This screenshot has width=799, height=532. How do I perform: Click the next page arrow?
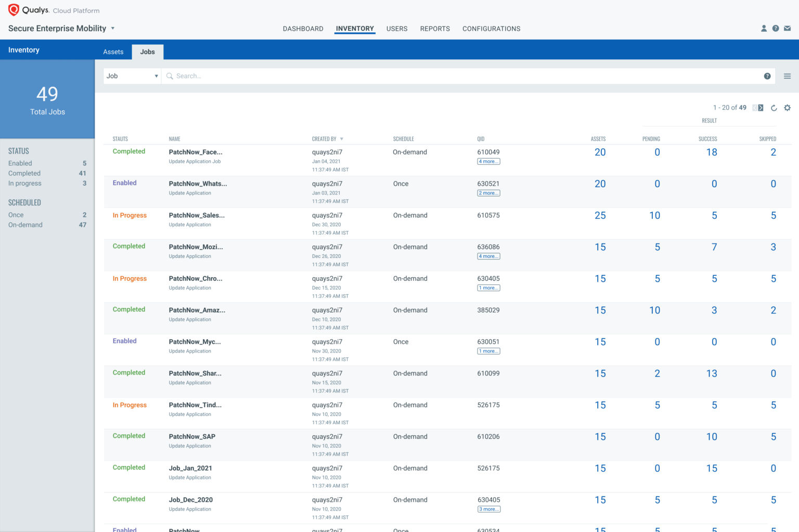761,107
